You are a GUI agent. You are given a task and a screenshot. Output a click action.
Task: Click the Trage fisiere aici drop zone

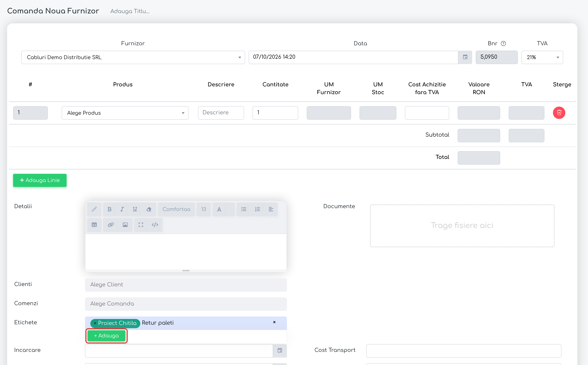click(462, 226)
